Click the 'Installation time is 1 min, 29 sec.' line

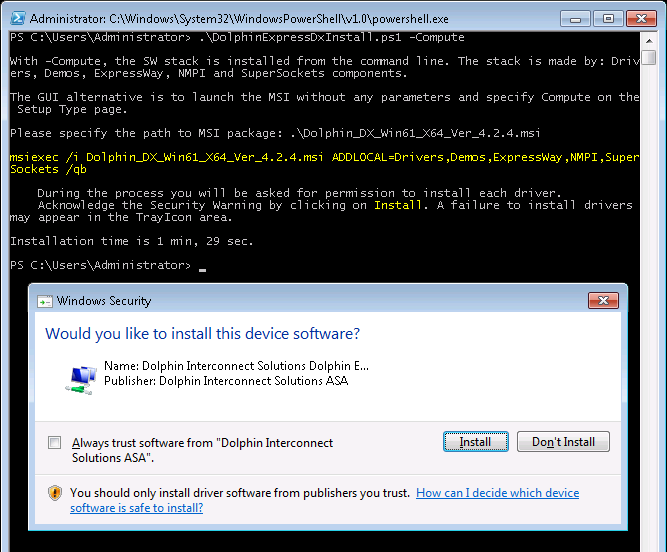(131, 241)
